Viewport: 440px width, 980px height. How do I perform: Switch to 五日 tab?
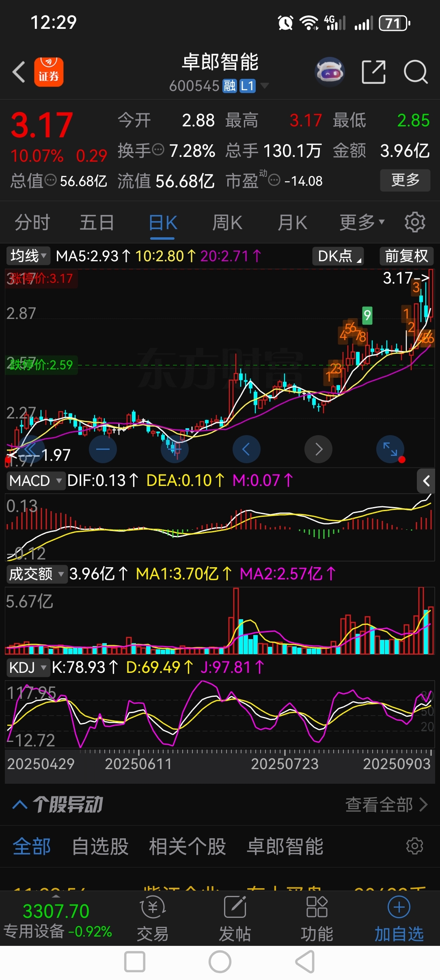[97, 222]
